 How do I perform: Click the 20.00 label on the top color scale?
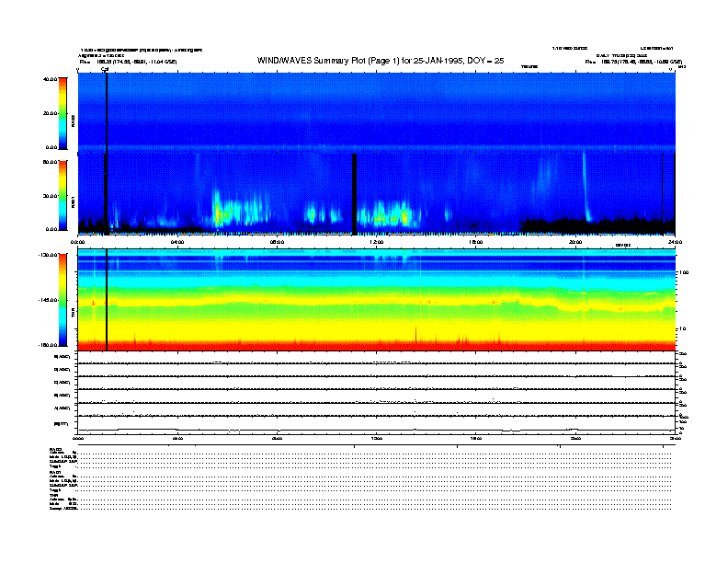pos(50,113)
